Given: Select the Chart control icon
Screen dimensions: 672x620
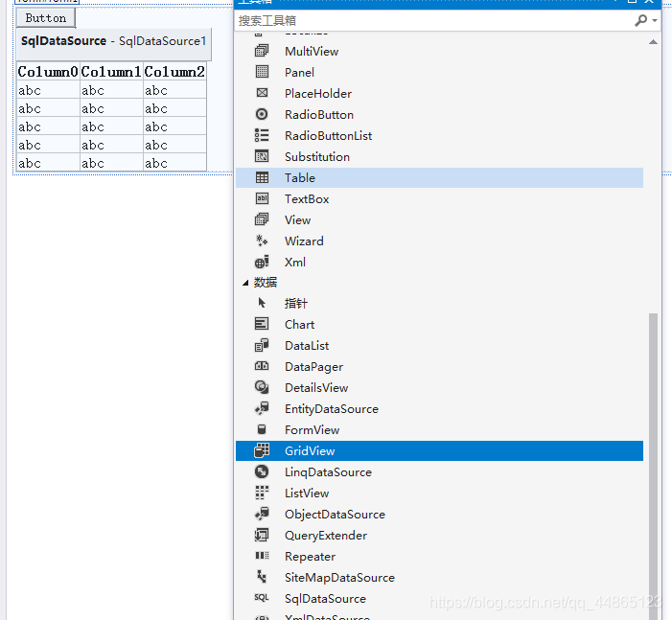Looking at the screenshot, I should [262, 324].
